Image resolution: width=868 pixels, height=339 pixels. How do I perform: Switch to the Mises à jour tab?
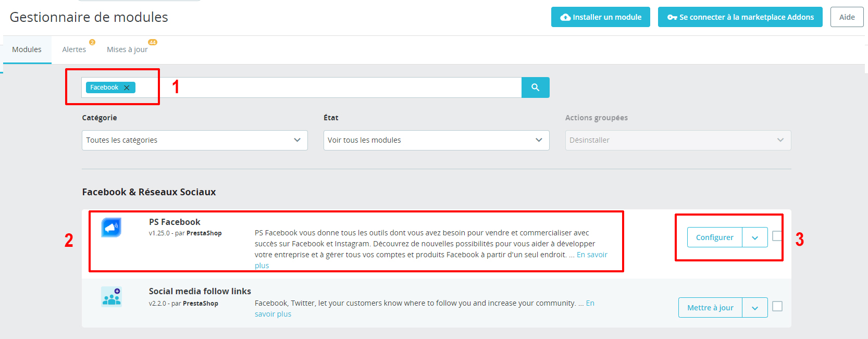coord(127,49)
